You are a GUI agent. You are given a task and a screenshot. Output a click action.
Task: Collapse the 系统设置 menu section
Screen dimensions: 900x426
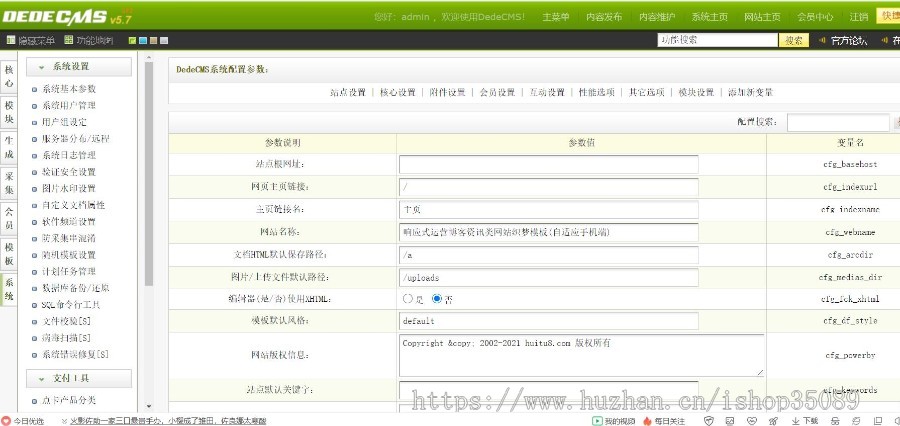pos(79,67)
